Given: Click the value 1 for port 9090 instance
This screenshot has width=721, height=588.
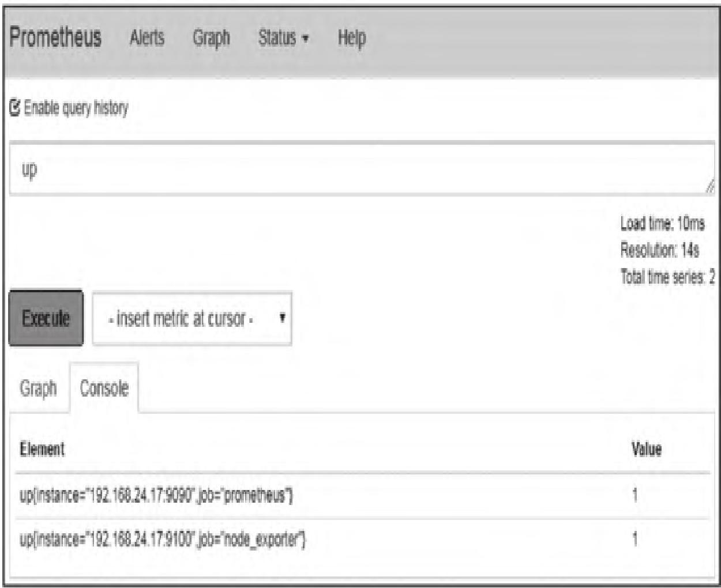Looking at the screenshot, I should pyautogui.click(x=635, y=496).
